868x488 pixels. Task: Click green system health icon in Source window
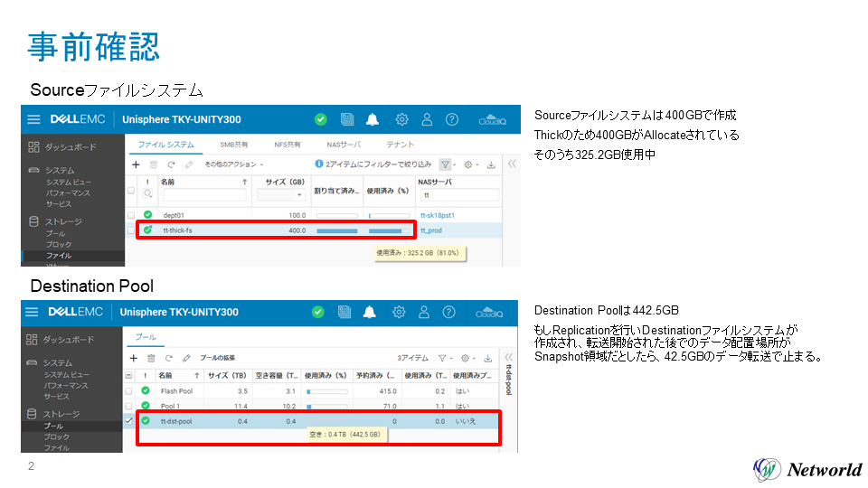coord(320,119)
